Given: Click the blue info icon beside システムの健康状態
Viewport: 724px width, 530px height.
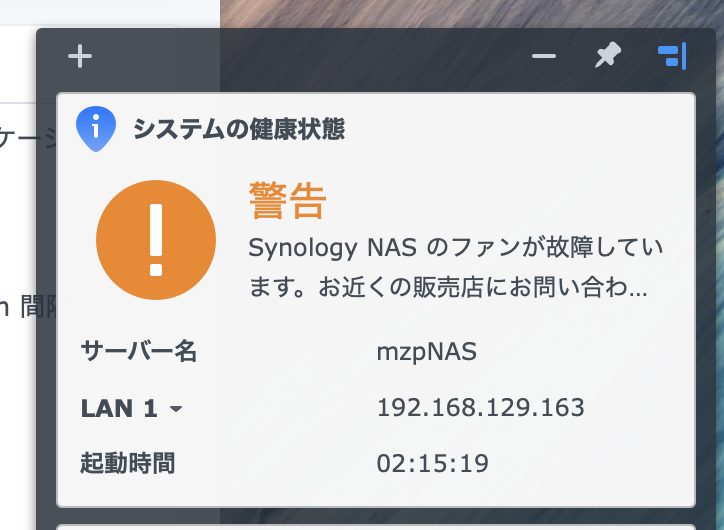Looking at the screenshot, I should coord(96,129).
